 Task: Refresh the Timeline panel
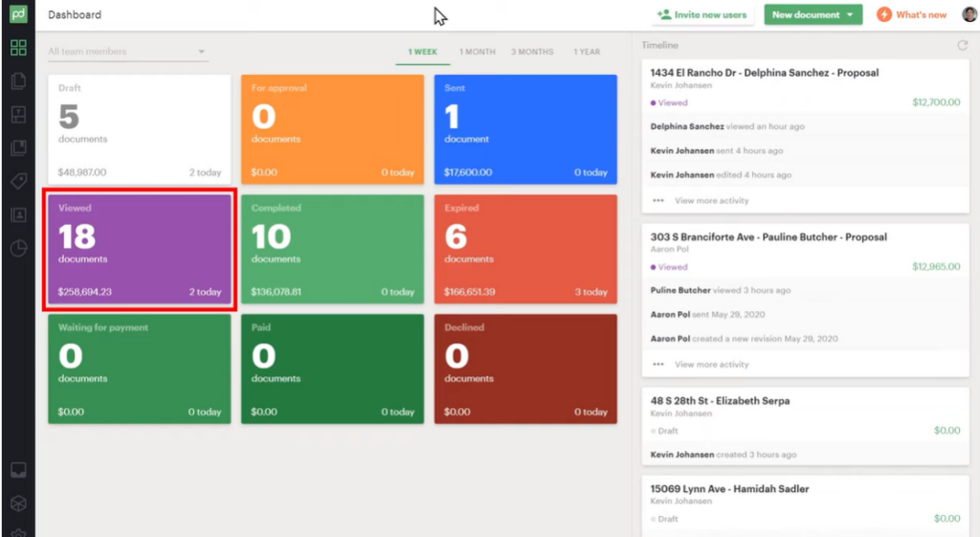[963, 45]
